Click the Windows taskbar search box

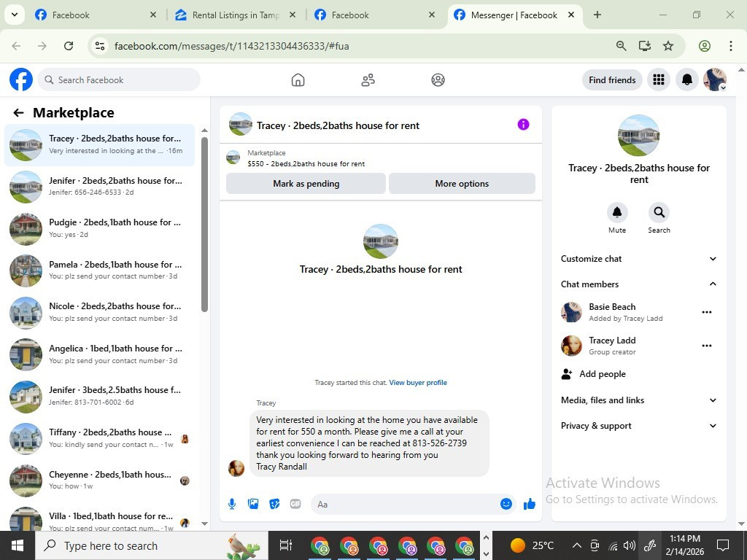pos(152,545)
